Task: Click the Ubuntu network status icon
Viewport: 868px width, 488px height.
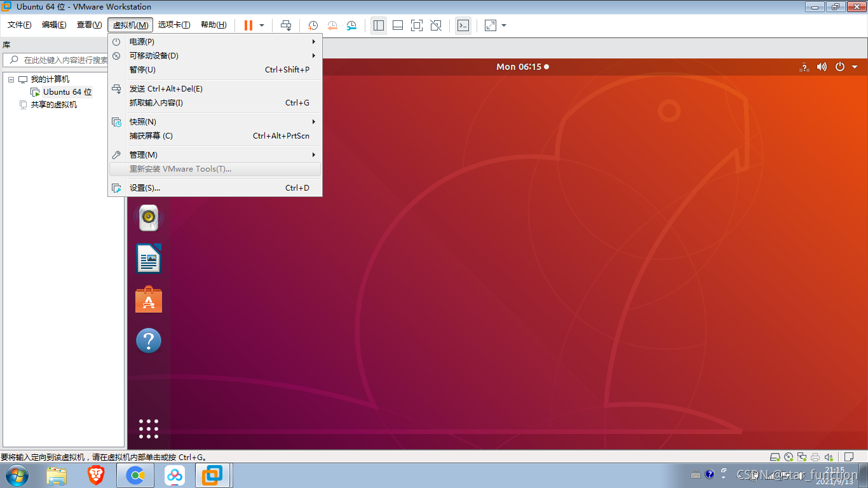Action: click(804, 67)
